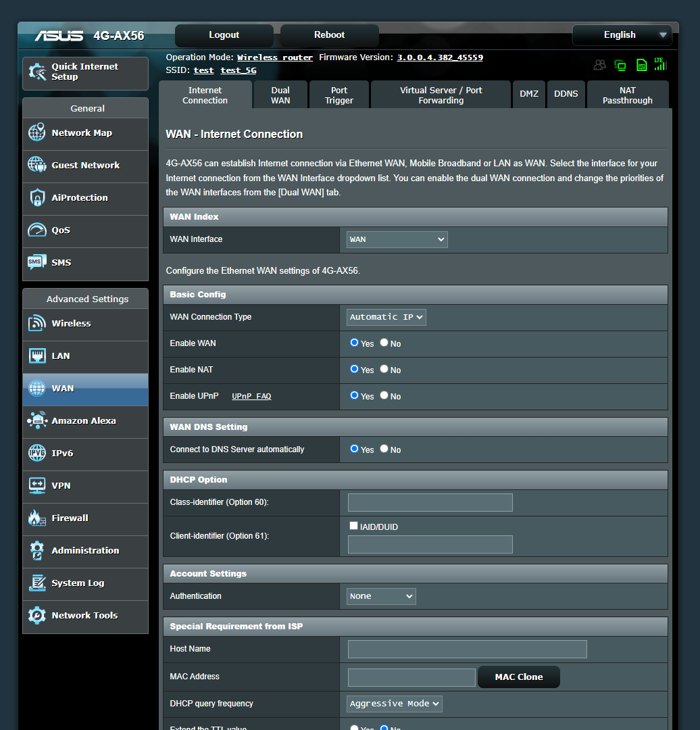Click the green SIM card status icon
Screen dimensions: 700x730
(641, 65)
